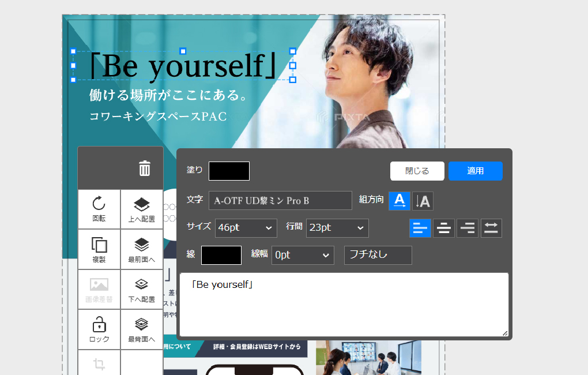Open the stroke width 0pt dropdown
The width and height of the screenshot is (588, 375).
(x=303, y=255)
